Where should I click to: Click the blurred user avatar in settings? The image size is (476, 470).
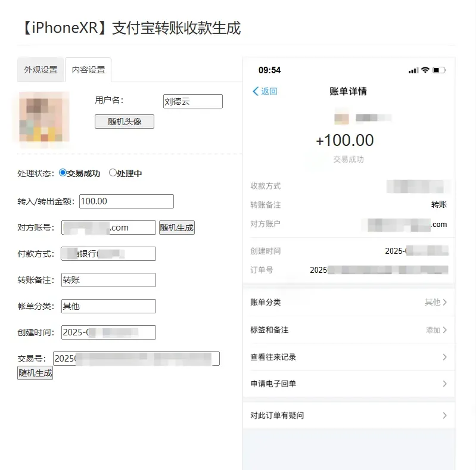pyautogui.click(x=44, y=117)
